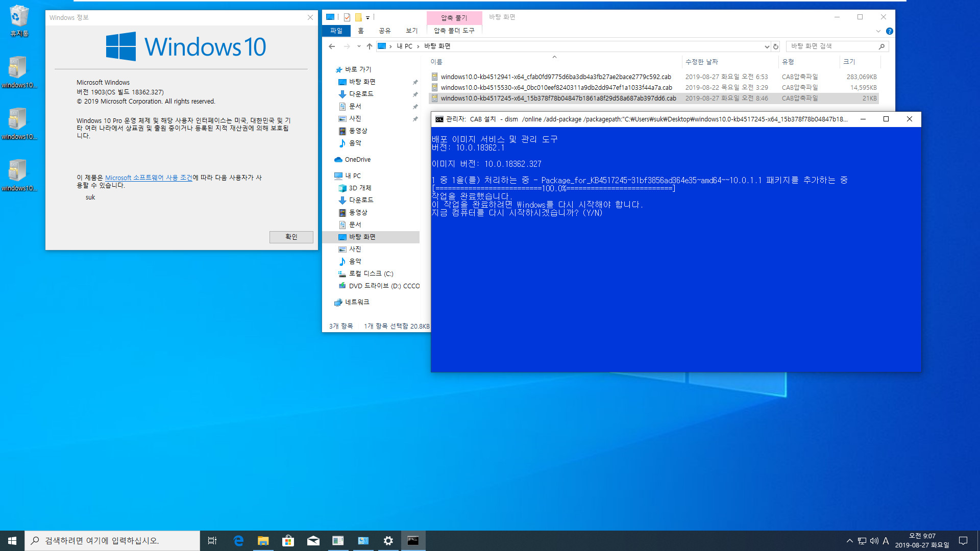Click in the 바탕 화면 검색 search field
The width and height of the screenshot is (980, 551).
pos(833,46)
